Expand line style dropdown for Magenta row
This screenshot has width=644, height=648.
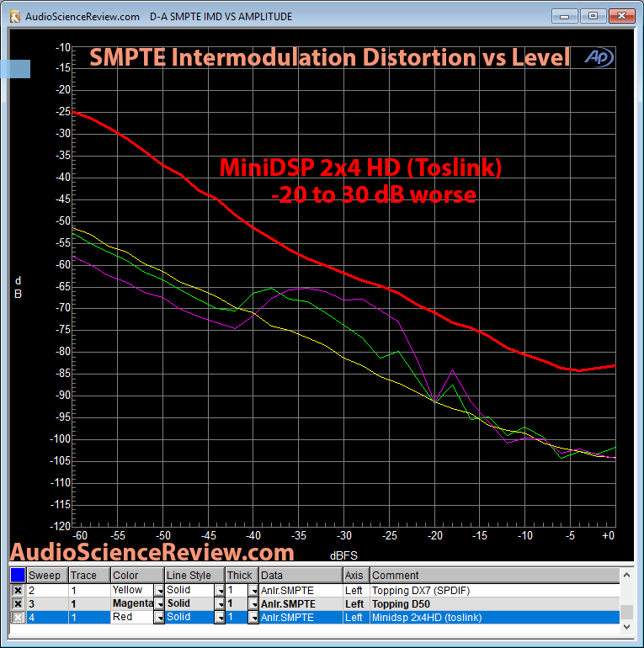click(220, 604)
